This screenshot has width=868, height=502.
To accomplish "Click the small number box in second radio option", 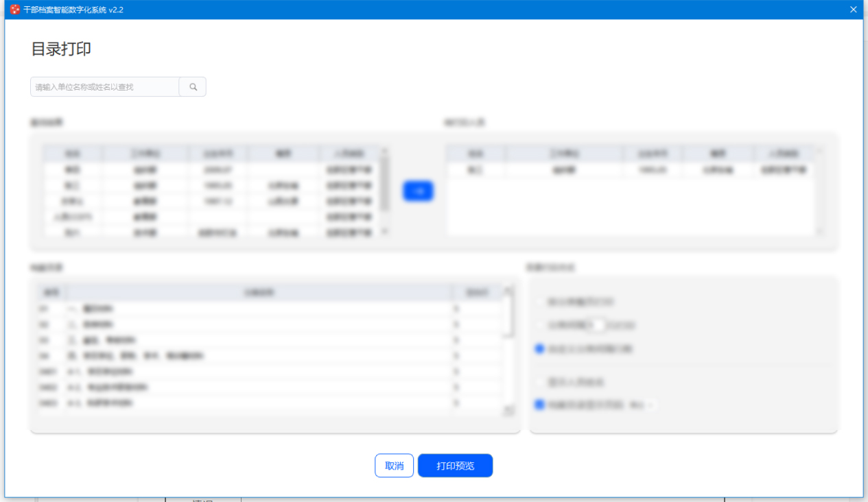I will click(598, 325).
